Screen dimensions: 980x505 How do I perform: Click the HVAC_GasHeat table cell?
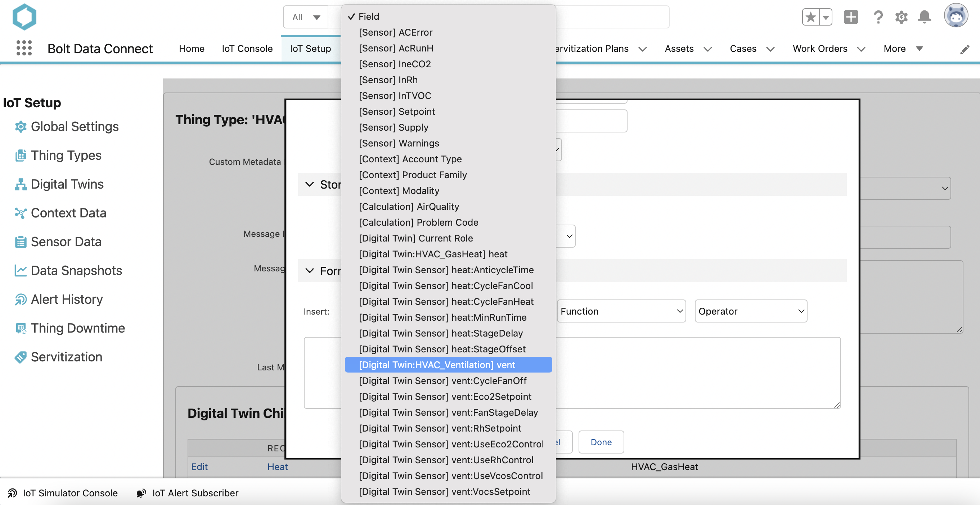click(x=664, y=466)
